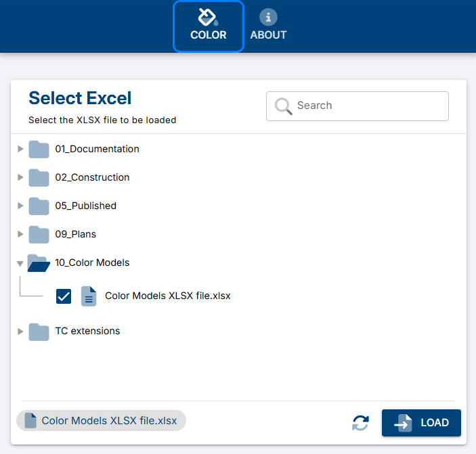Click the 01_Documentation folder icon
Image resolution: width=476 pixels, height=454 pixels.
(39, 149)
